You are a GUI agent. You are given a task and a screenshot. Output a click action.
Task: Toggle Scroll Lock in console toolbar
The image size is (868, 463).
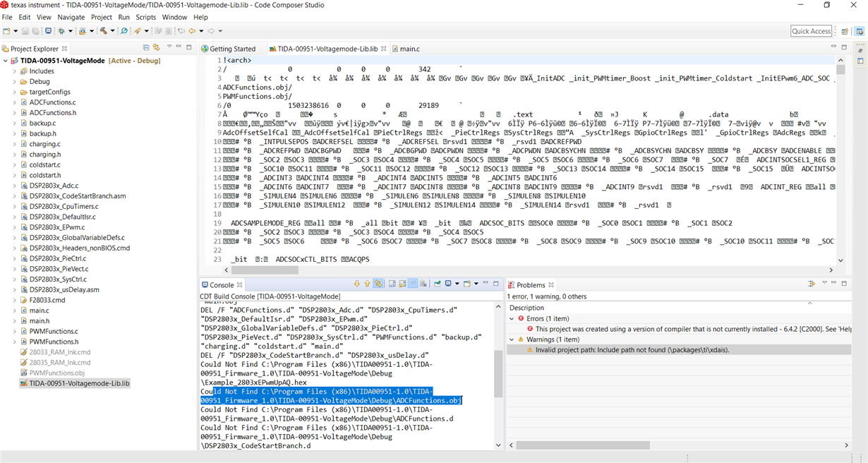(x=403, y=284)
